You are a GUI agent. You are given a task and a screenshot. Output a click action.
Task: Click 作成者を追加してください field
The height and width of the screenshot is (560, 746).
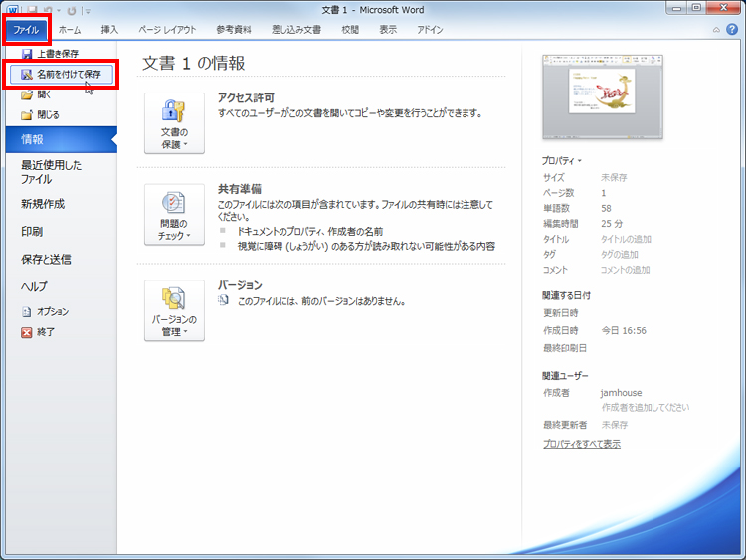pyautogui.click(x=646, y=407)
